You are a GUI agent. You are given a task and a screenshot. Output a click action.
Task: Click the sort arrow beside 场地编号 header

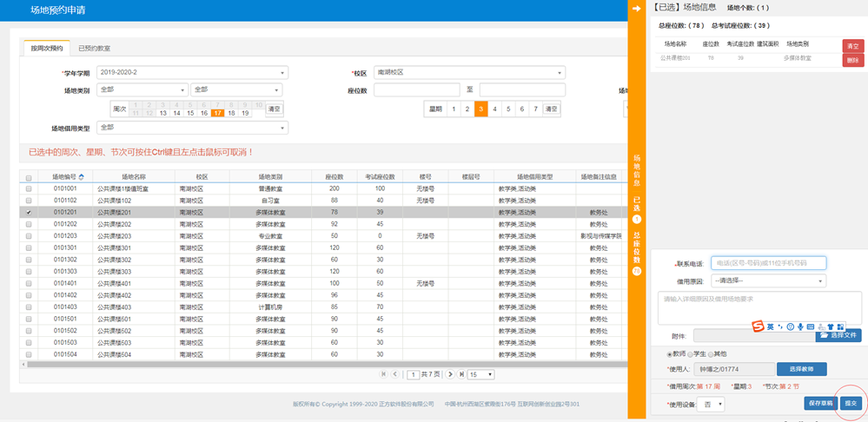(82, 176)
